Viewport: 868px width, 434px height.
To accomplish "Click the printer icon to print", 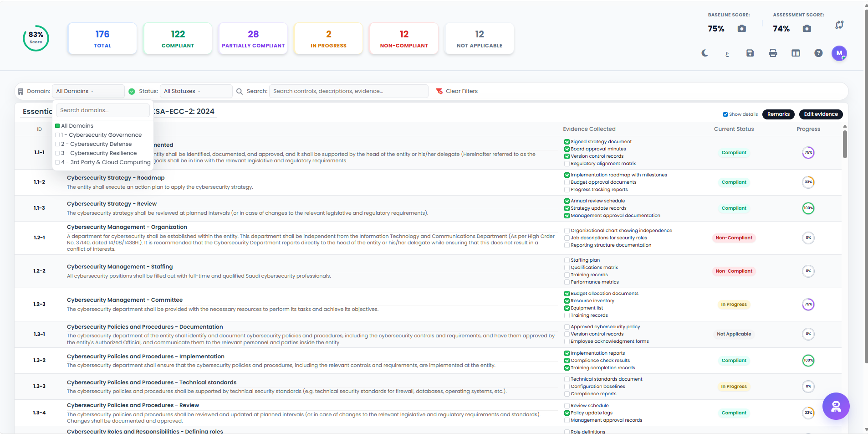I will [773, 53].
